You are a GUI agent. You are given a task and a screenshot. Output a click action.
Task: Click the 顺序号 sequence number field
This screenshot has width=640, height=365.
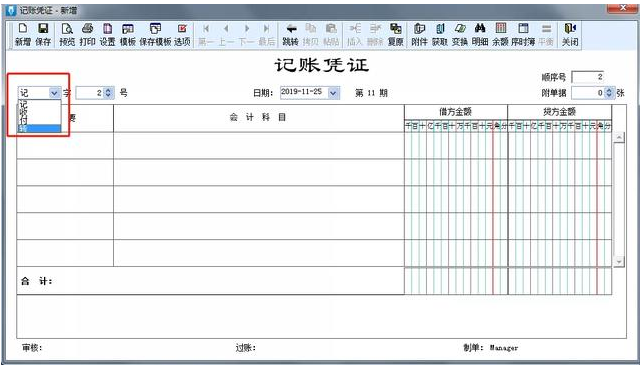click(588, 77)
